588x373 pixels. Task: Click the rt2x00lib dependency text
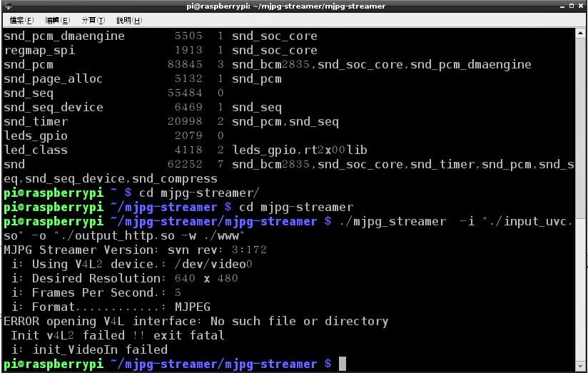(x=335, y=150)
